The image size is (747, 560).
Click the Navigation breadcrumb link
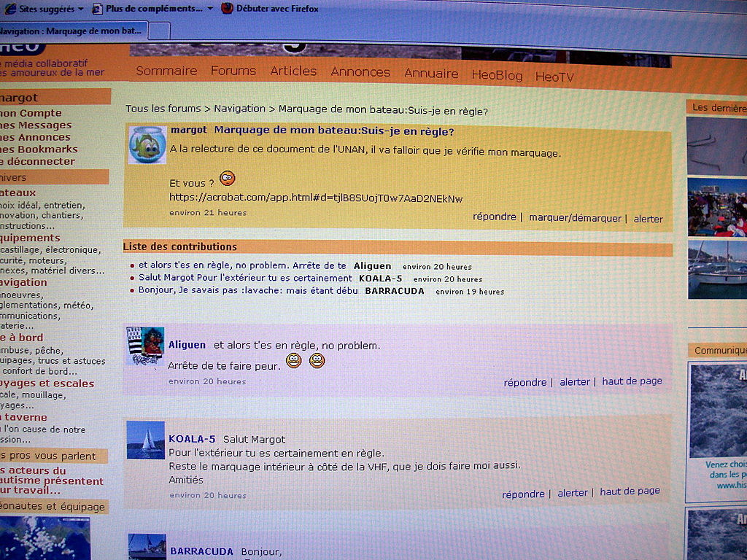(239, 109)
